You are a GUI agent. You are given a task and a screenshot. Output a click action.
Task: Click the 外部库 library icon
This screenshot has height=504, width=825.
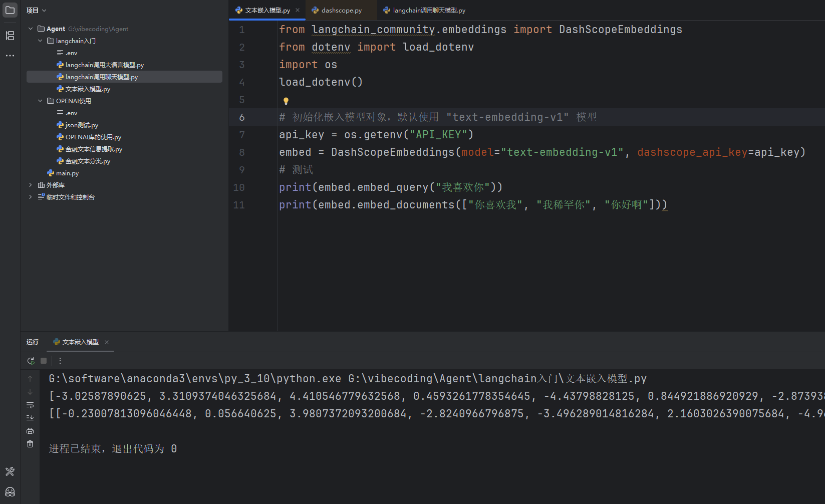click(x=41, y=185)
